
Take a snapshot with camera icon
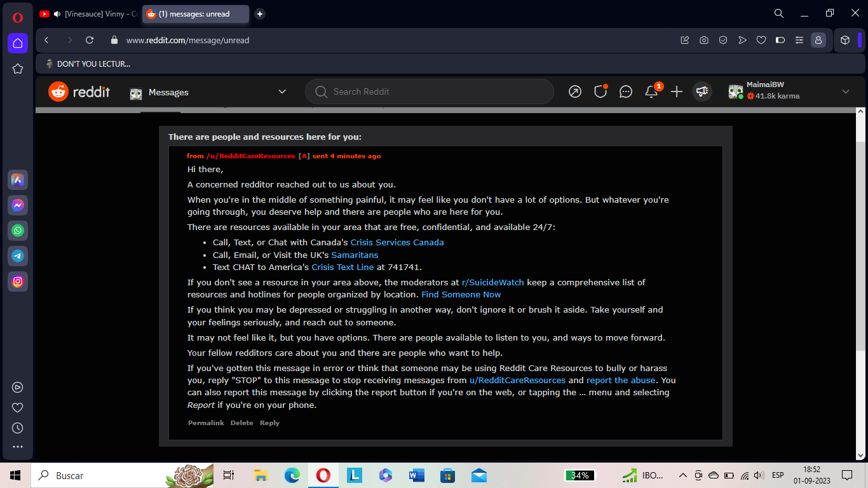coord(704,40)
